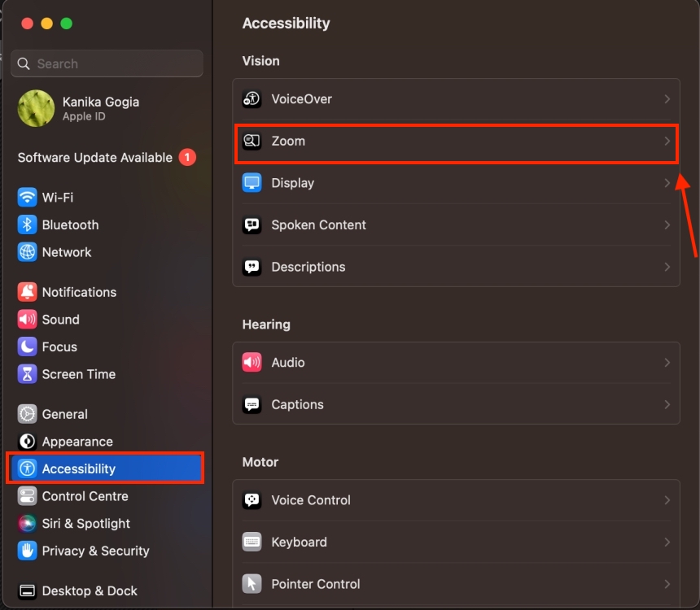Viewport: 700px width, 610px height.
Task: Select the Pointer Control cursor icon
Action: click(250, 584)
